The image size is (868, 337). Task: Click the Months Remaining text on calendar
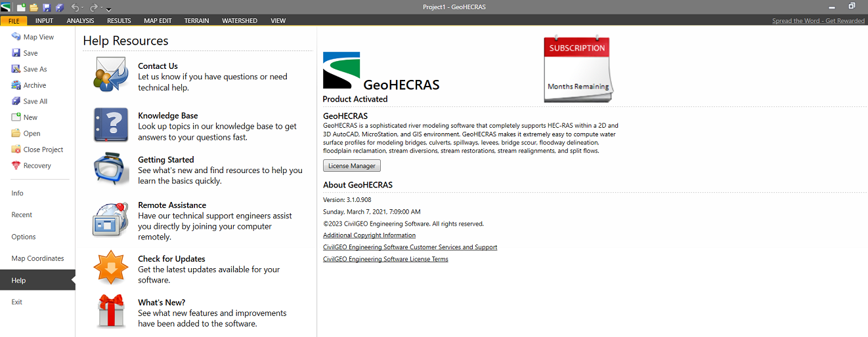tap(578, 87)
